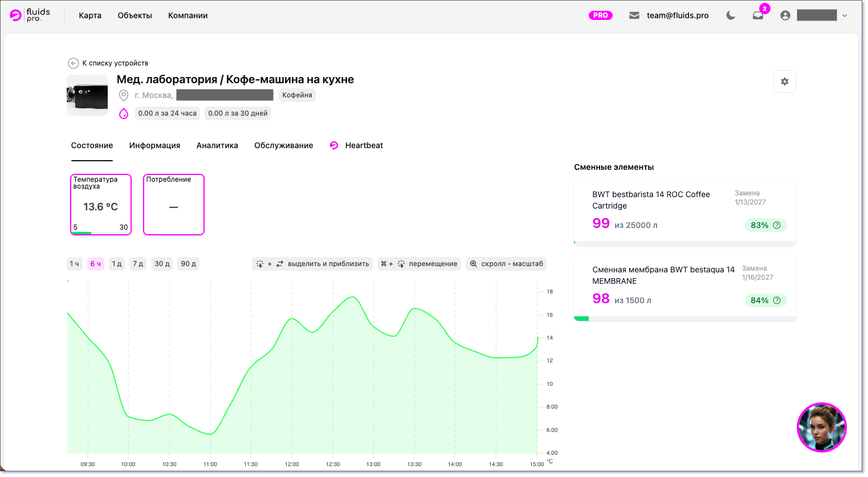
Task: Set chart range to 30 д
Action: [162, 264]
